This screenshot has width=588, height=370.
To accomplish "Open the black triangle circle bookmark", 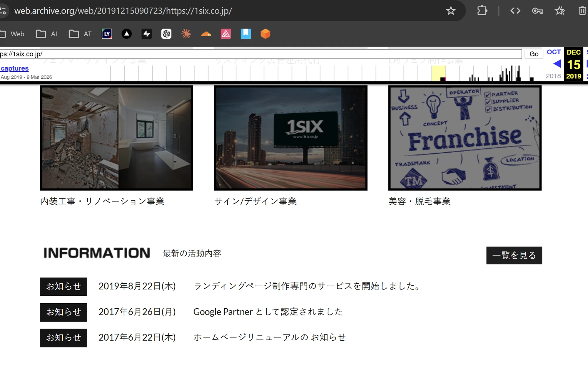I will pos(127,34).
